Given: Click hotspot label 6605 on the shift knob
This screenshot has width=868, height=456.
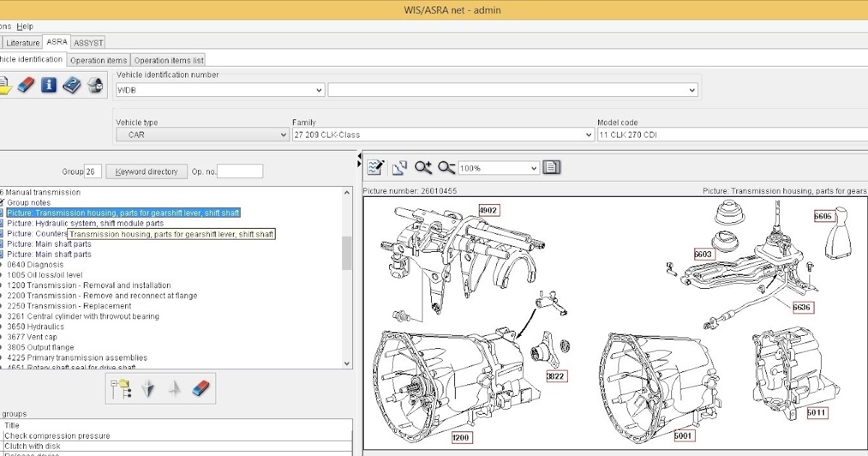Looking at the screenshot, I should click(824, 216).
